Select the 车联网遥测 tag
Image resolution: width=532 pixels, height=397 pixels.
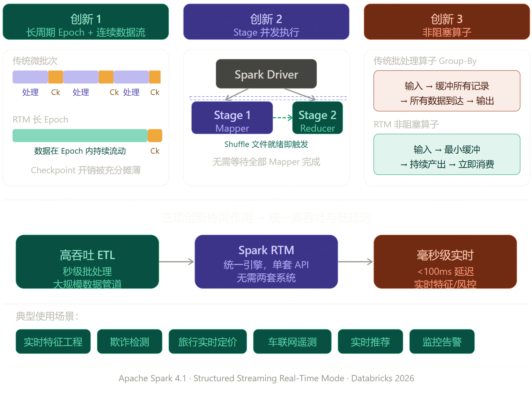pos(292,341)
